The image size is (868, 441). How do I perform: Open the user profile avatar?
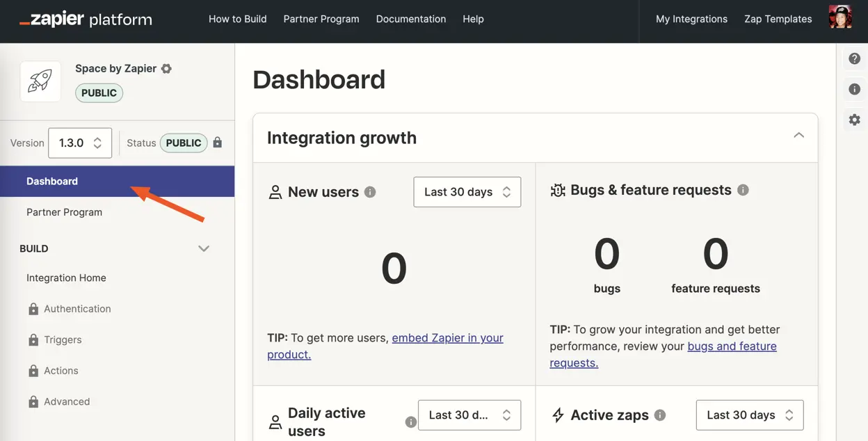pyautogui.click(x=840, y=17)
